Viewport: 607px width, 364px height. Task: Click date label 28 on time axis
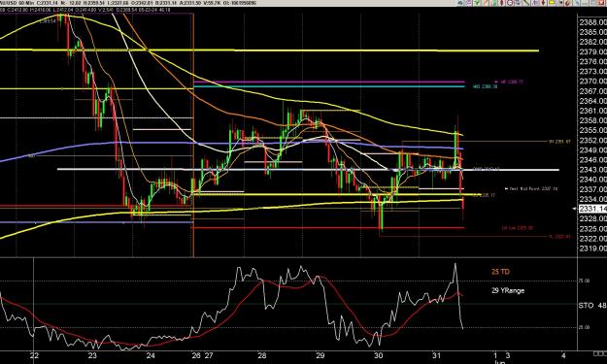click(262, 356)
